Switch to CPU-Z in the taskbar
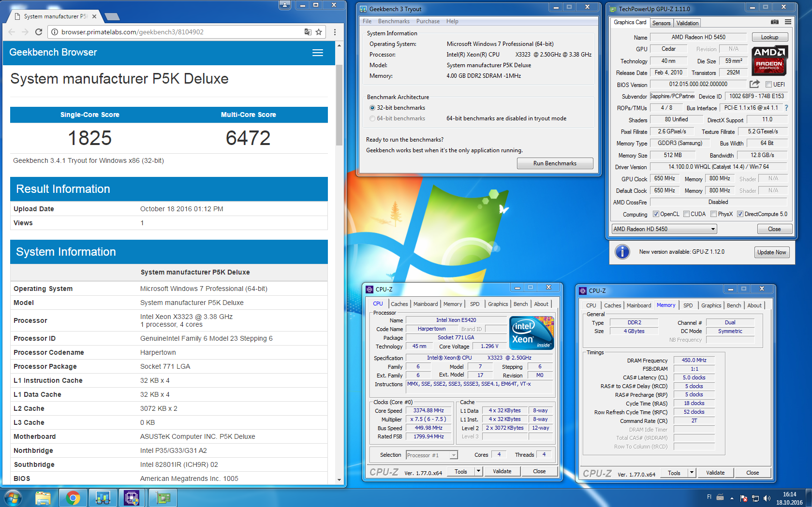The height and width of the screenshot is (507, 812). pyautogui.click(x=132, y=498)
